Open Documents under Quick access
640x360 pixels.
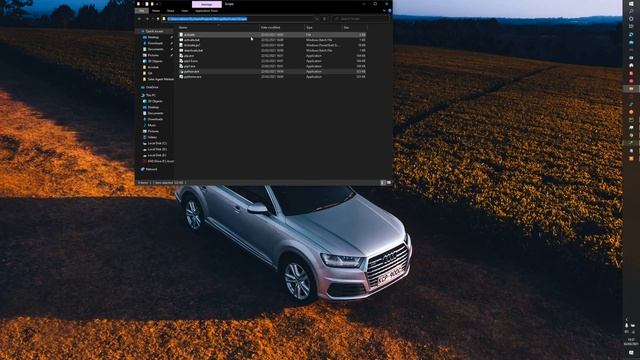[x=156, y=49]
